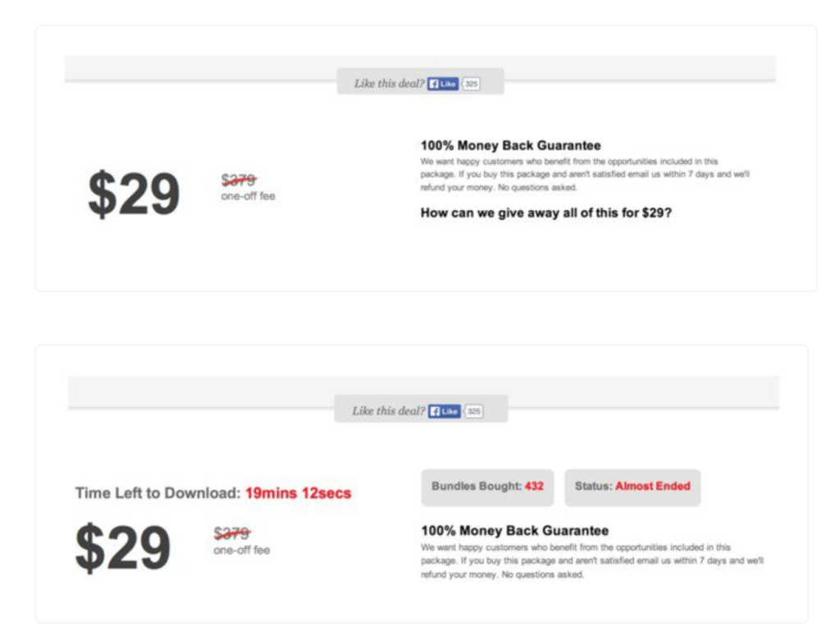Click '100% Money Back Guarantee' heading in upper panel
This screenshot has width=840, height=641.
point(510,146)
